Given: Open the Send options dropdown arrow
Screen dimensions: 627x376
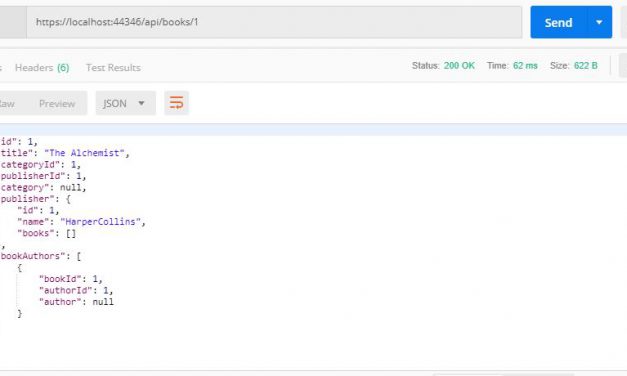Looking at the screenshot, I should (599, 22).
